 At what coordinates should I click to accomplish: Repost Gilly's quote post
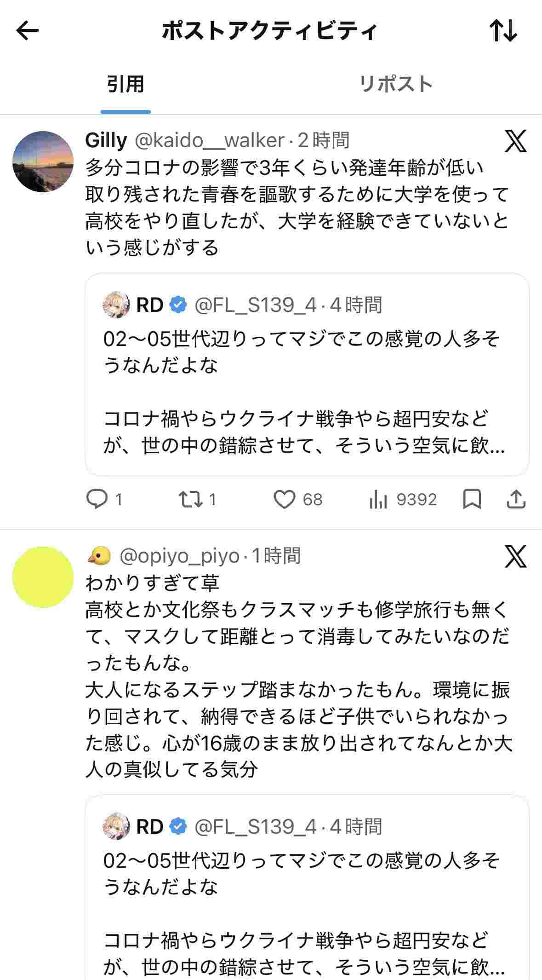click(190, 499)
